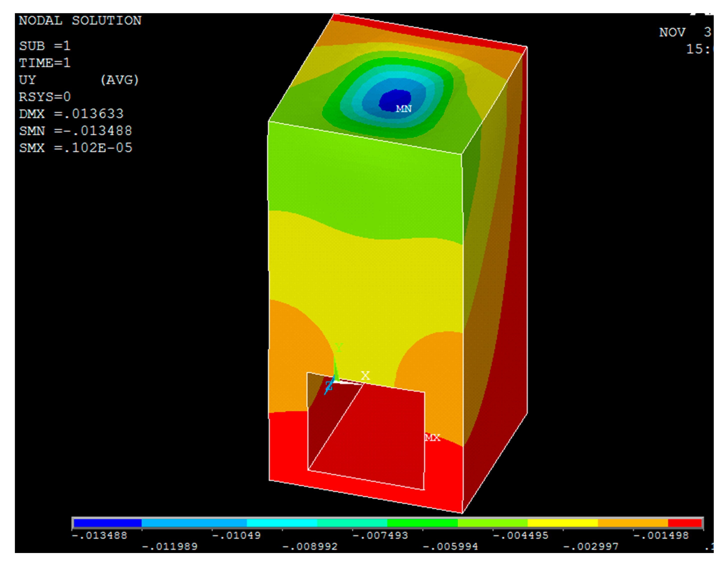Click the MX maximum displacement marker
This screenshot has height=567, width=728.
tap(433, 437)
